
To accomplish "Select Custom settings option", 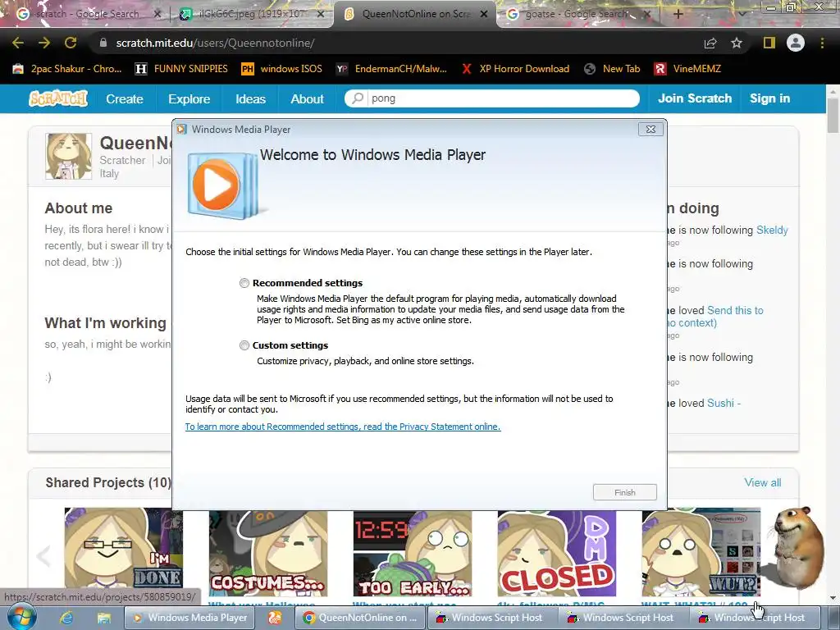I will pos(244,345).
